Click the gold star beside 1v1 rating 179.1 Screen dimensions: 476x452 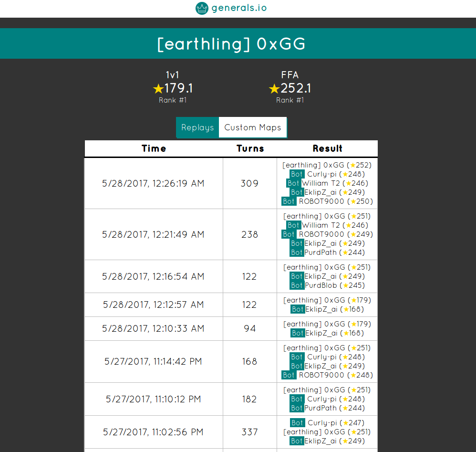point(158,89)
